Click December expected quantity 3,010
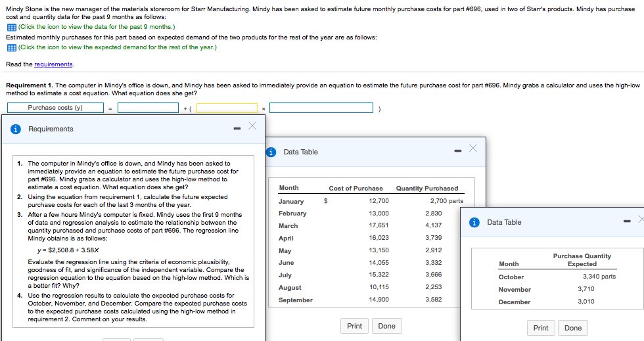The image size is (644, 341). pos(586,301)
